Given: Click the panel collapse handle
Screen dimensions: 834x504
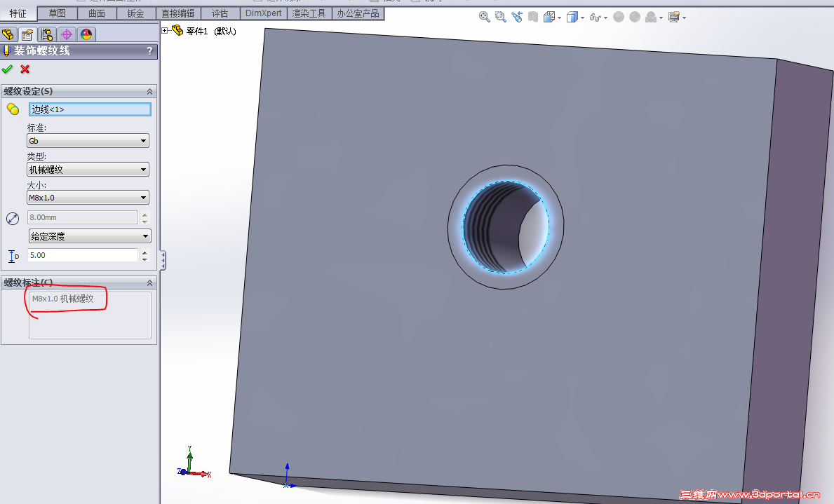Looking at the screenshot, I should tap(163, 261).
